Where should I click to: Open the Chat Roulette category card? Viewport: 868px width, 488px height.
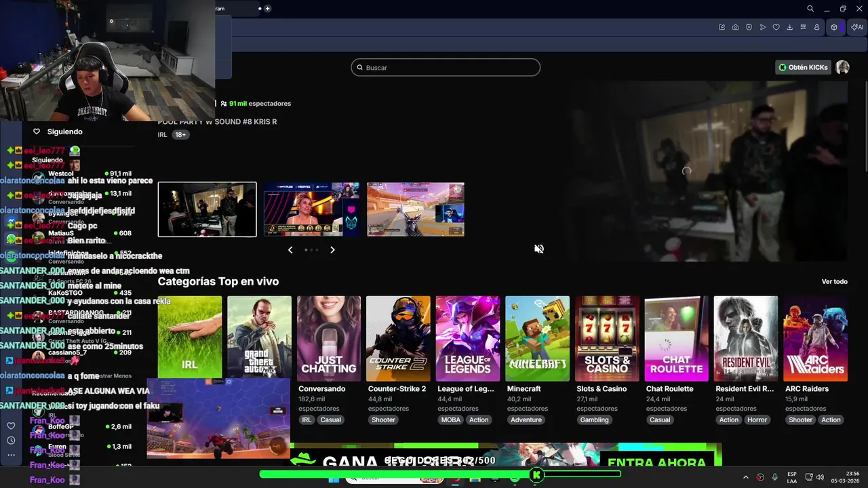676,338
